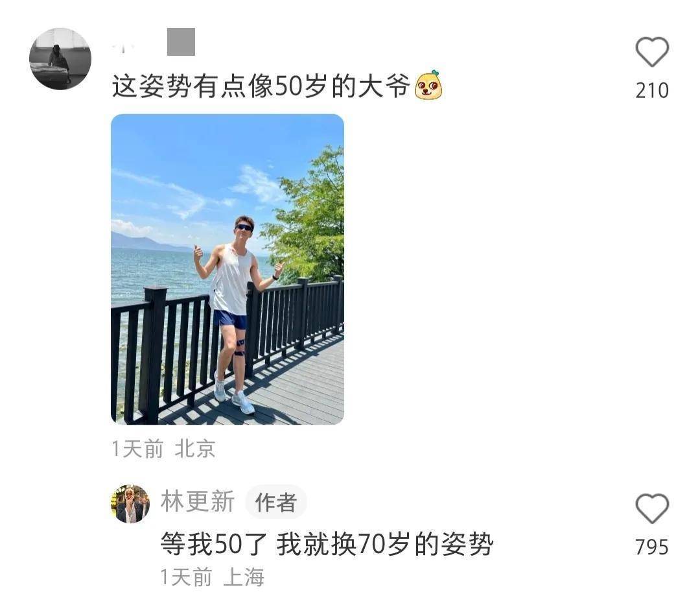Tap the 210 like count
Viewport: 700px width, 594px height.
click(652, 91)
